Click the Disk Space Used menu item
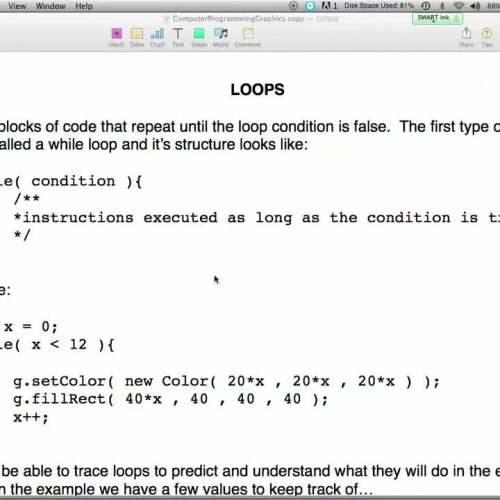Screen dimensions: 500x500 [379, 6]
